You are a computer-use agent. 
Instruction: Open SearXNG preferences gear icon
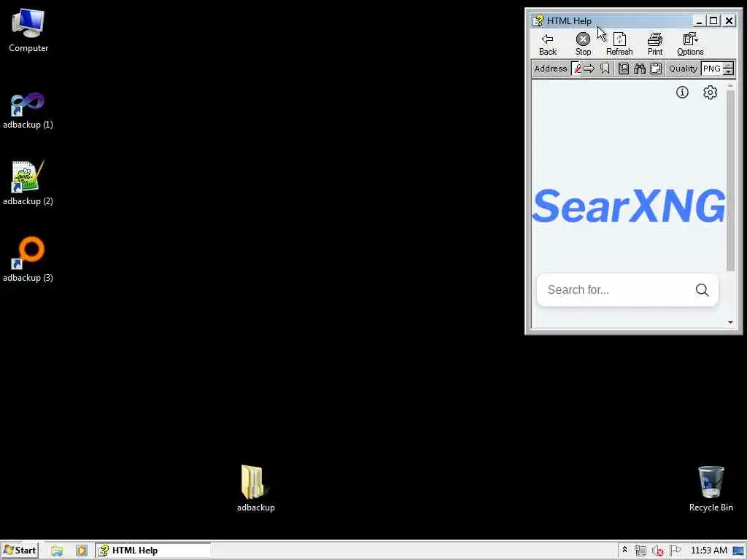(x=710, y=93)
